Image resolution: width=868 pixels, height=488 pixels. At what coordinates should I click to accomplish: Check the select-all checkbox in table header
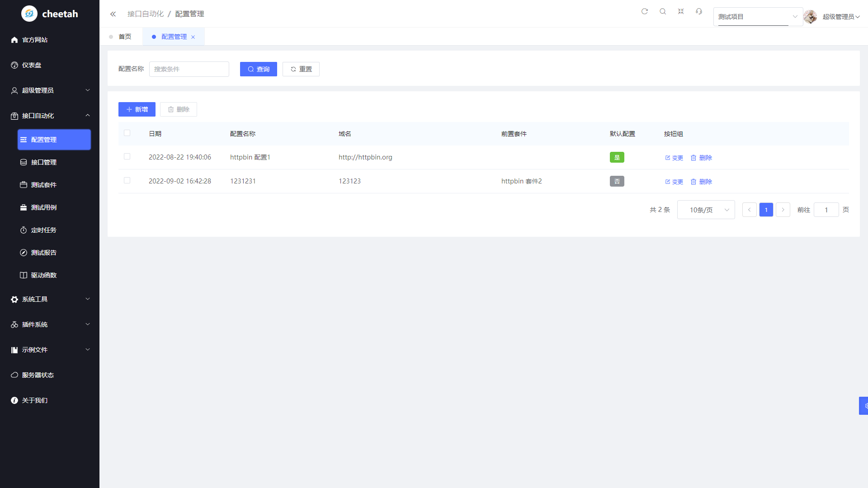click(127, 133)
